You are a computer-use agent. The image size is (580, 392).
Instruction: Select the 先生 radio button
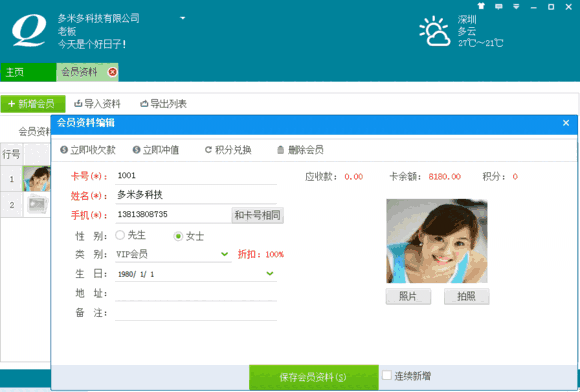(x=120, y=235)
